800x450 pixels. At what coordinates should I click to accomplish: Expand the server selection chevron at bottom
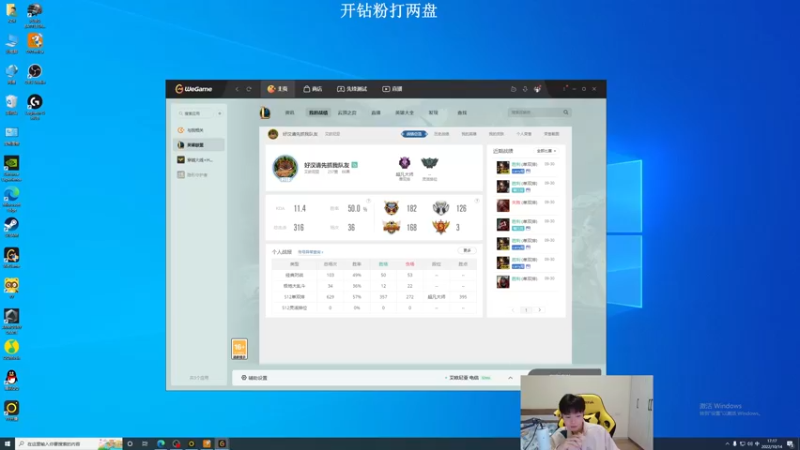coord(510,378)
